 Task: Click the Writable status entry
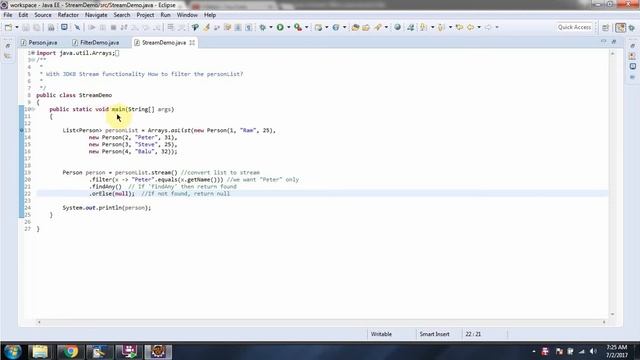(381, 334)
